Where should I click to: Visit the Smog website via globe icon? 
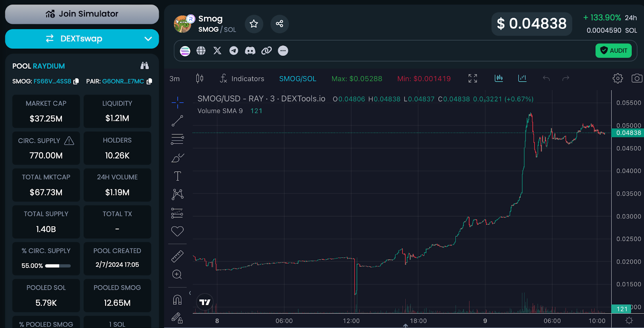coord(201,51)
